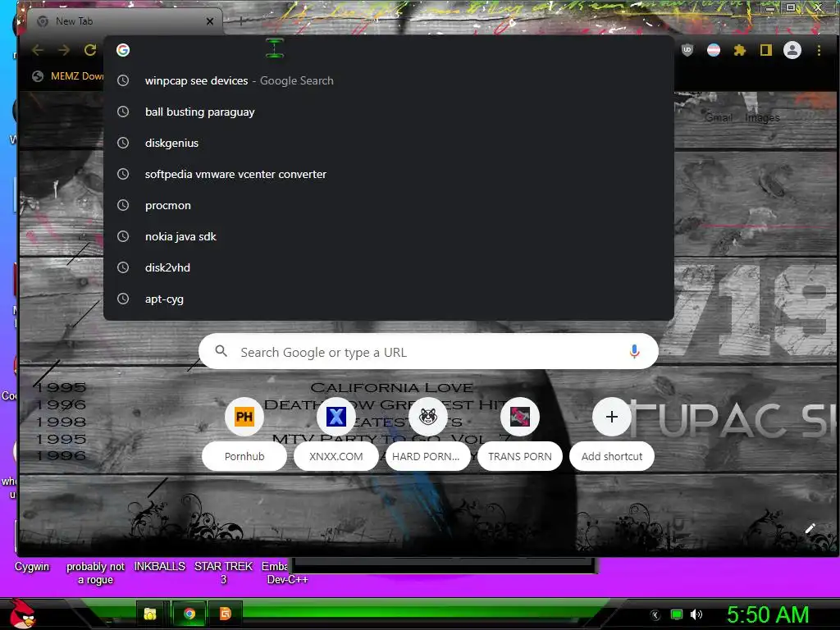
Task: Select 'softpedia vmware vcenter converter' suggestion
Action: point(388,174)
